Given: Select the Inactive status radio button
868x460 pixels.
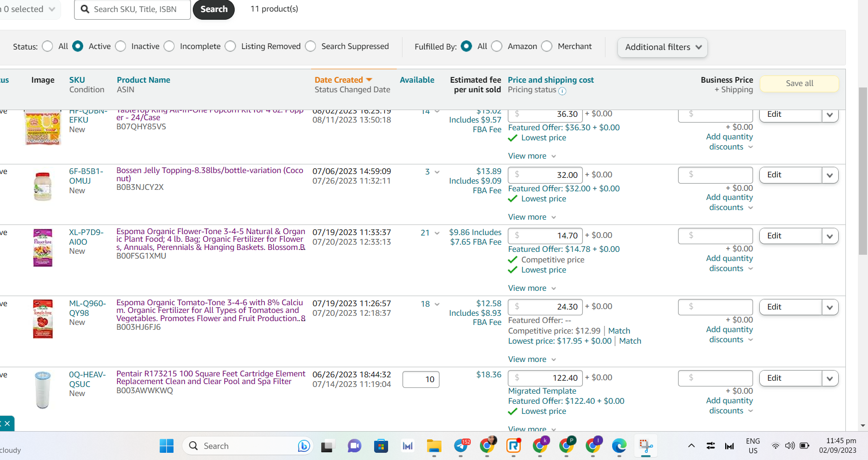Looking at the screenshot, I should coord(121,46).
